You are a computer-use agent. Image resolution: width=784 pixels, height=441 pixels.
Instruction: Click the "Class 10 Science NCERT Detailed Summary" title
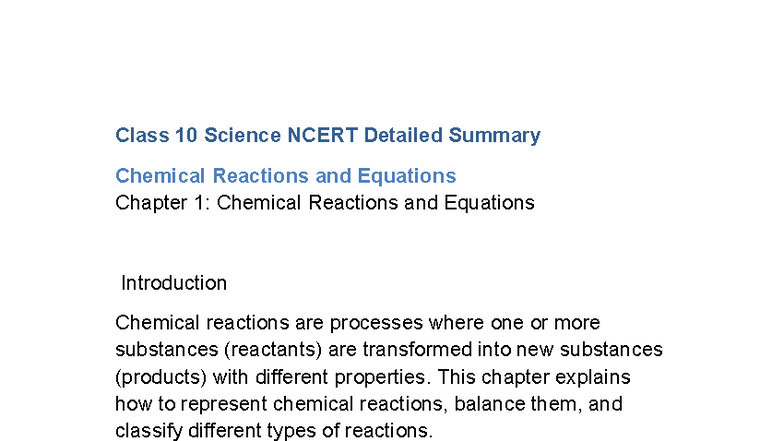[327, 135]
